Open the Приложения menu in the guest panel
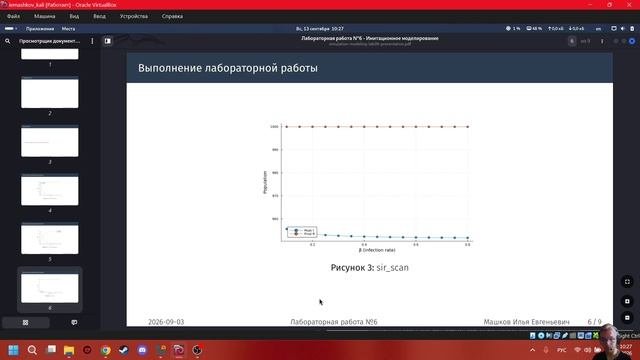Image resolution: width=640 pixels, height=360 pixels. tap(40, 29)
